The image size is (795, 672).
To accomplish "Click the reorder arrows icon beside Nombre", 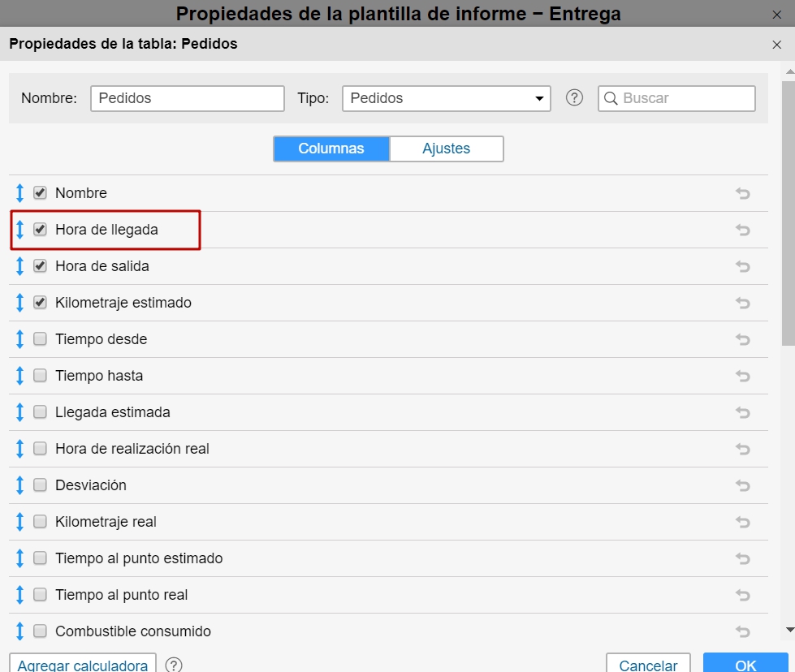I will (18, 193).
